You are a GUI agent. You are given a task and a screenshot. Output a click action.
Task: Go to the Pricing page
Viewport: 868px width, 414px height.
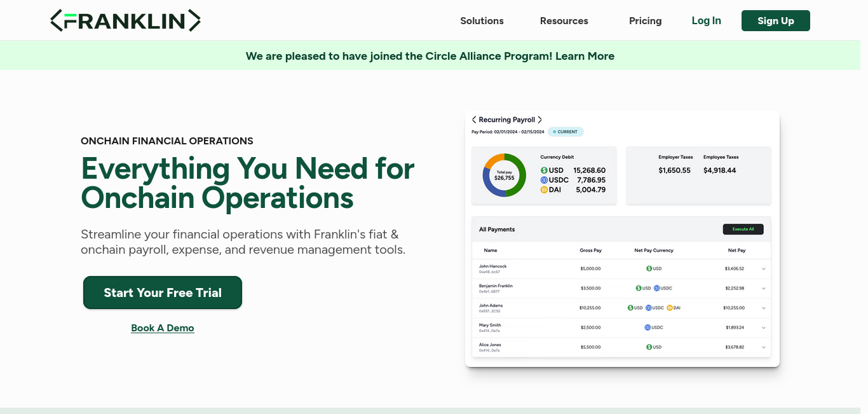click(645, 21)
